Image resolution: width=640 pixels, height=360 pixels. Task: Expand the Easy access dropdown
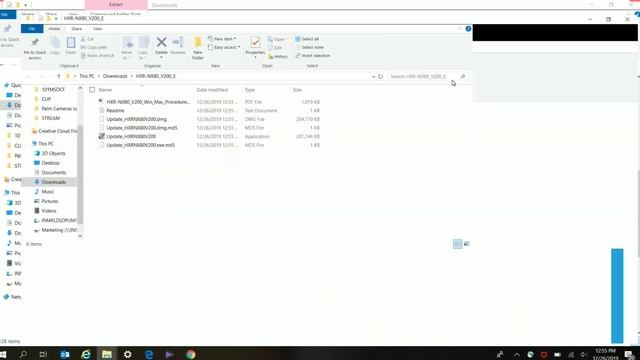click(x=239, y=47)
